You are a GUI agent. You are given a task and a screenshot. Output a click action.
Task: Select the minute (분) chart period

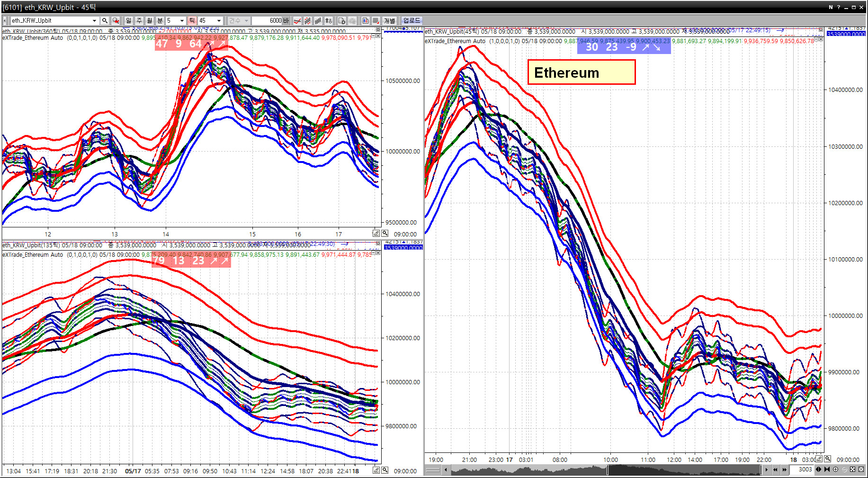tap(160, 20)
